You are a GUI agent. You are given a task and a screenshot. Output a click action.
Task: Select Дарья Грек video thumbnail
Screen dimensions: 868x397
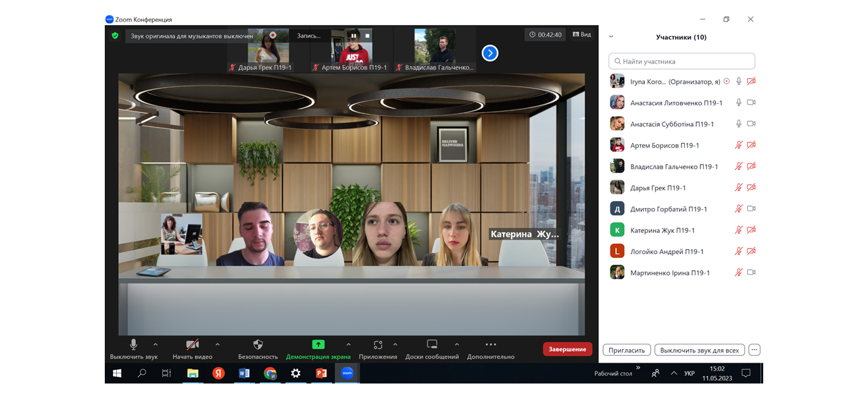coord(268,50)
